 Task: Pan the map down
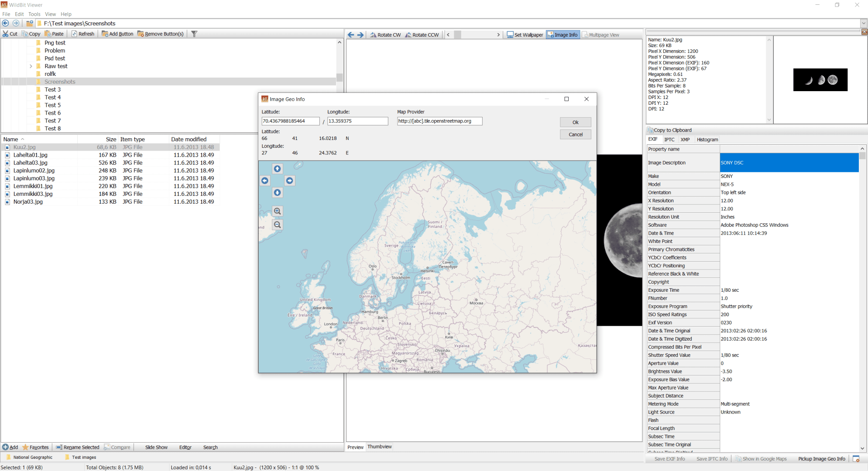277,192
